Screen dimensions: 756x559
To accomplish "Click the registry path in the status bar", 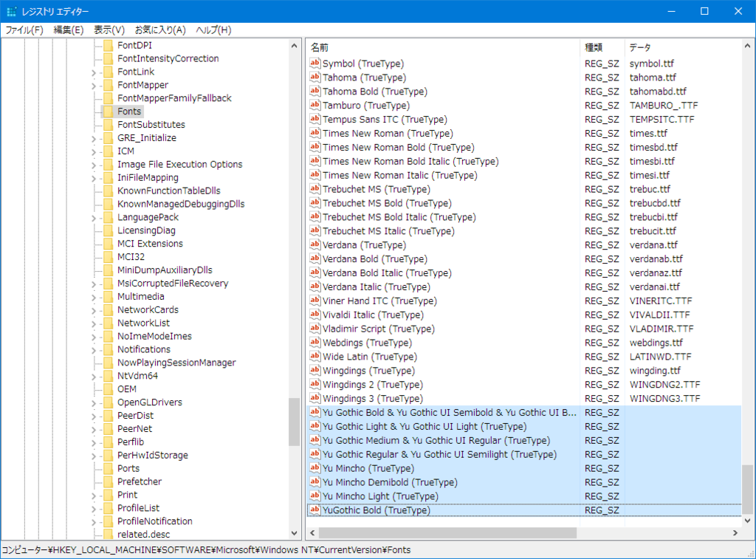I will (207, 550).
